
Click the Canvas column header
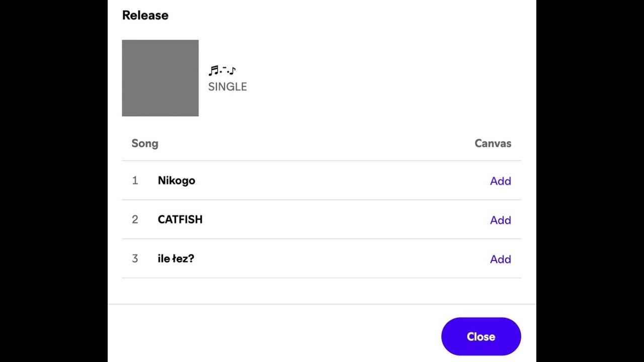click(x=493, y=143)
